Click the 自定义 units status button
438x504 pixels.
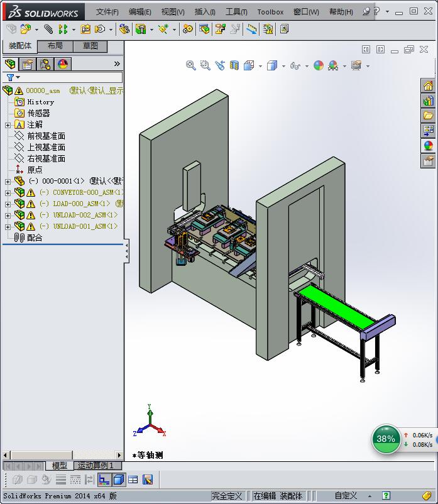(346, 496)
